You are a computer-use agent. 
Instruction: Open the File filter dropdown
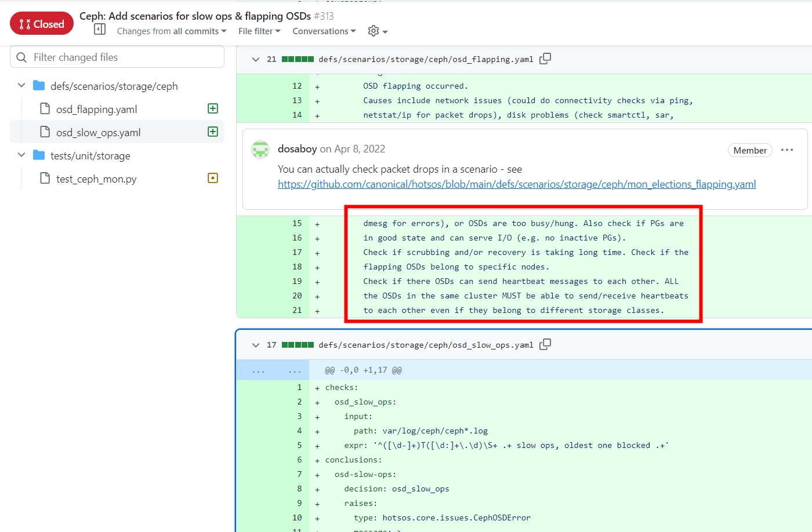click(x=259, y=31)
